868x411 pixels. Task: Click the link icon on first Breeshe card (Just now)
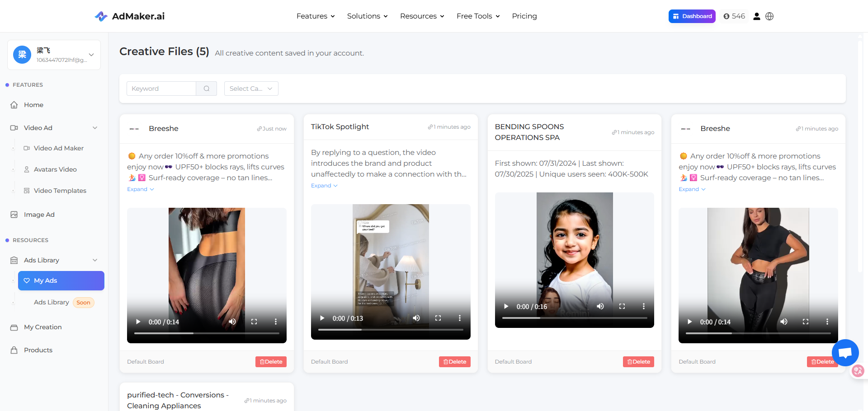[259, 129]
